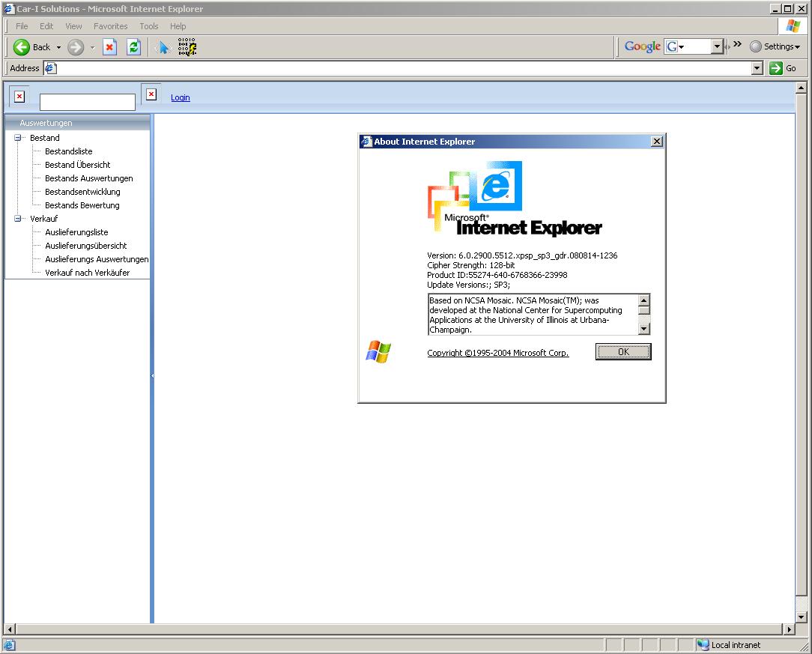Click the Internet Explorer logo graphic
812x654 pixels.
pos(514,199)
